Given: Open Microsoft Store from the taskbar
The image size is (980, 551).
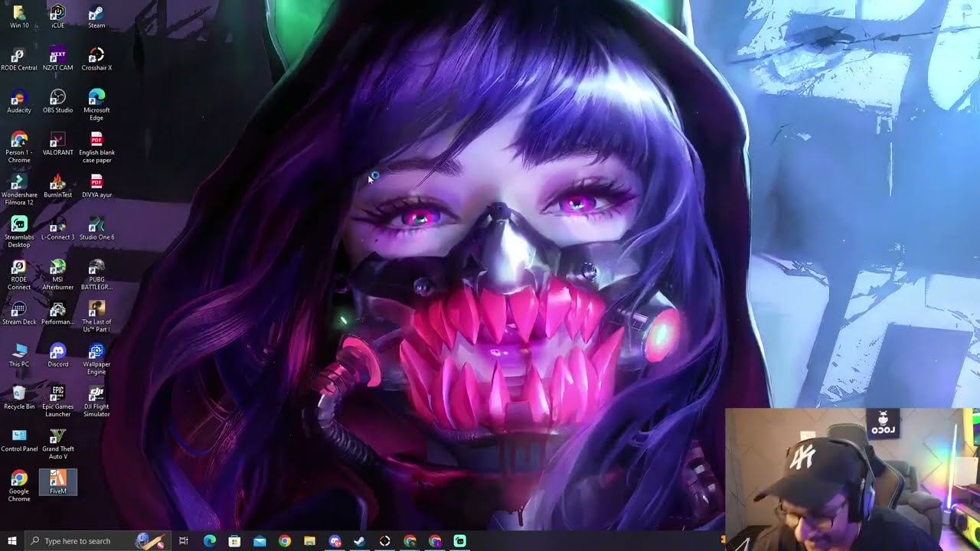Looking at the screenshot, I should point(234,541).
